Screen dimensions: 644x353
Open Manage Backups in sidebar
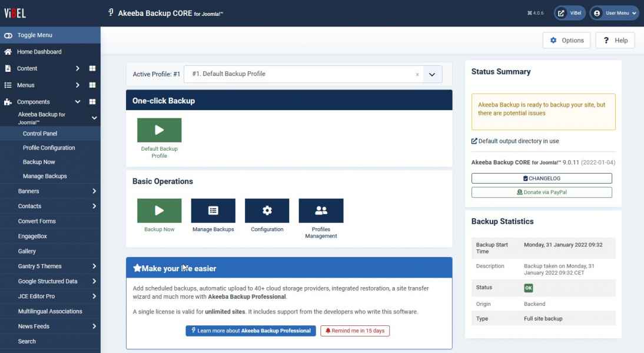pyautogui.click(x=45, y=176)
